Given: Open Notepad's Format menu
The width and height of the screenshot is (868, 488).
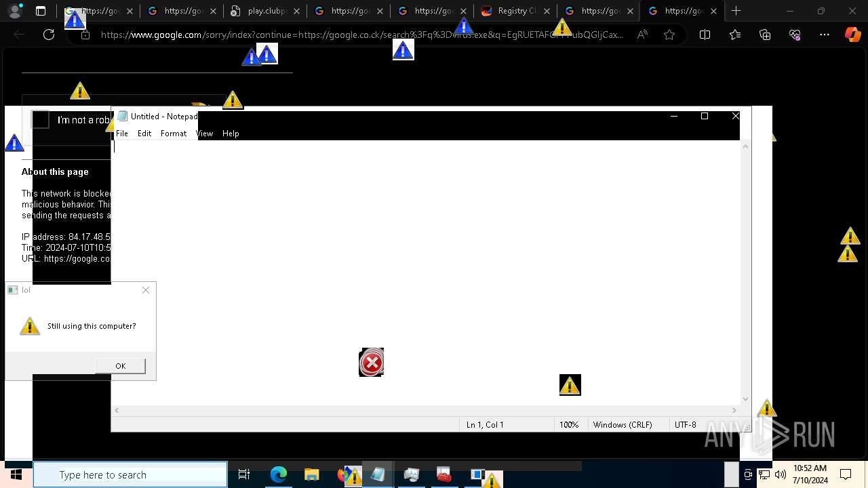Looking at the screenshot, I should [174, 134].
